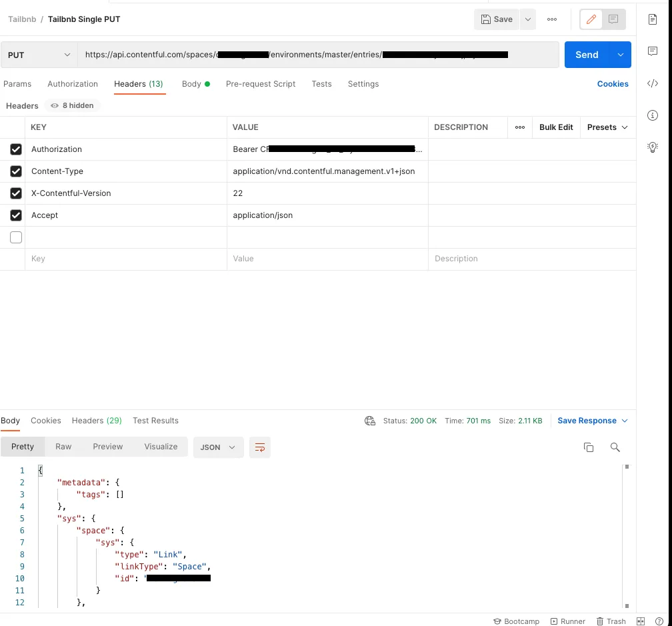Open the Cookies link
The height and width of the screenshot is (626, 672).
(613, 84)
